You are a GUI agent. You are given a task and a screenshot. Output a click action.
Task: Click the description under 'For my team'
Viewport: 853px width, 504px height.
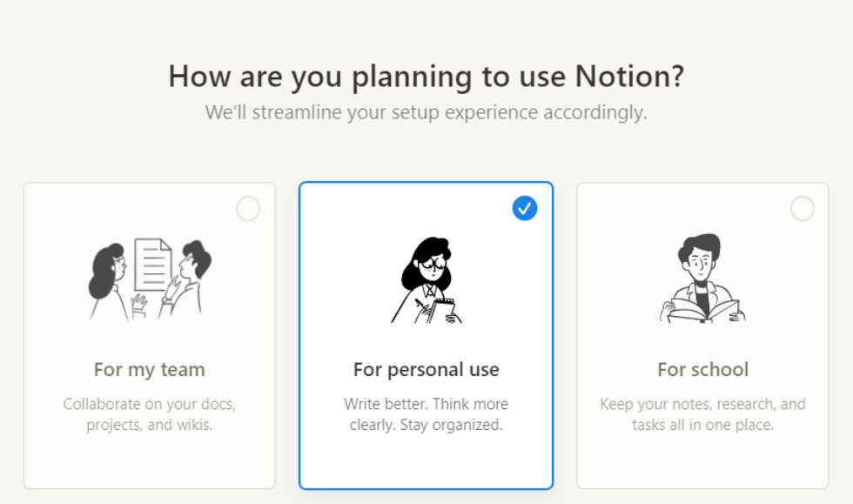pos(149,413)
